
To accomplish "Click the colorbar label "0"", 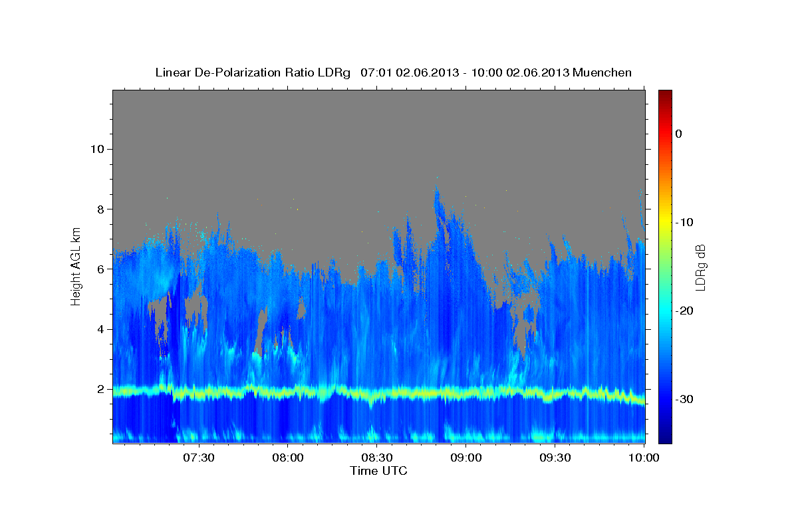I will pos(679,134).
